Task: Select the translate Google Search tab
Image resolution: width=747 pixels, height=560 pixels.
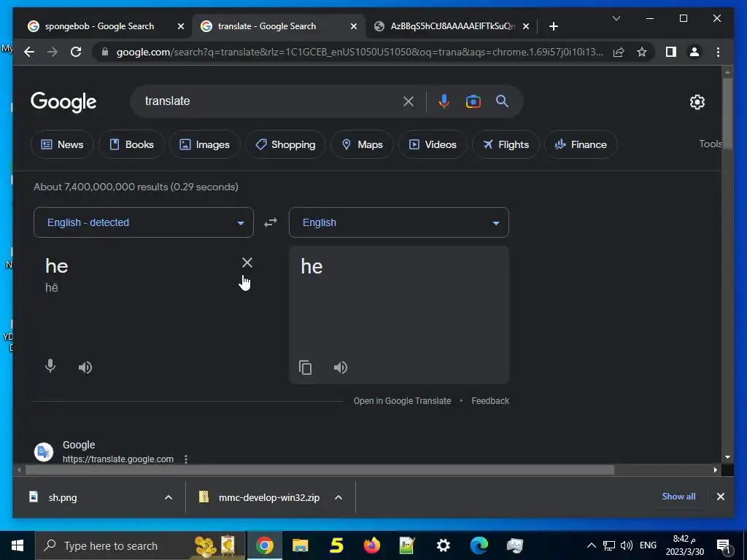Action: pos(279,26)
